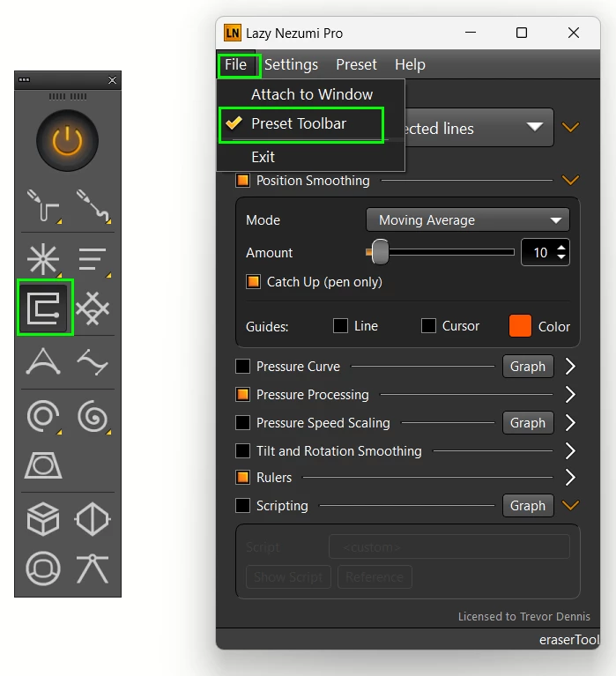Select the isometric crosshatch grid preset icon
The height and width of the screenshot is (676, 616).
point(93,308)
